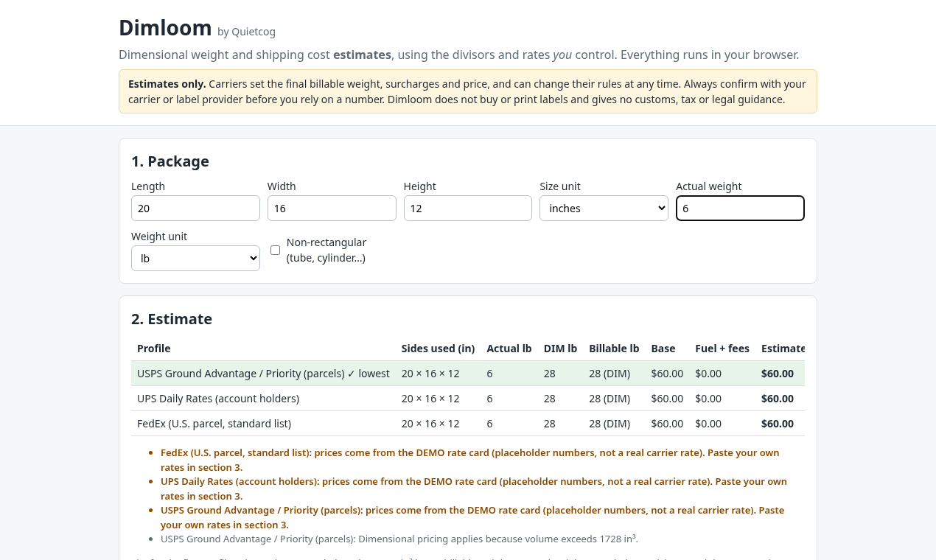This screenshot has width=936, height=560.
Task: Click the USPS DEMO rate card warning note
Action: (x=472, y=517)
